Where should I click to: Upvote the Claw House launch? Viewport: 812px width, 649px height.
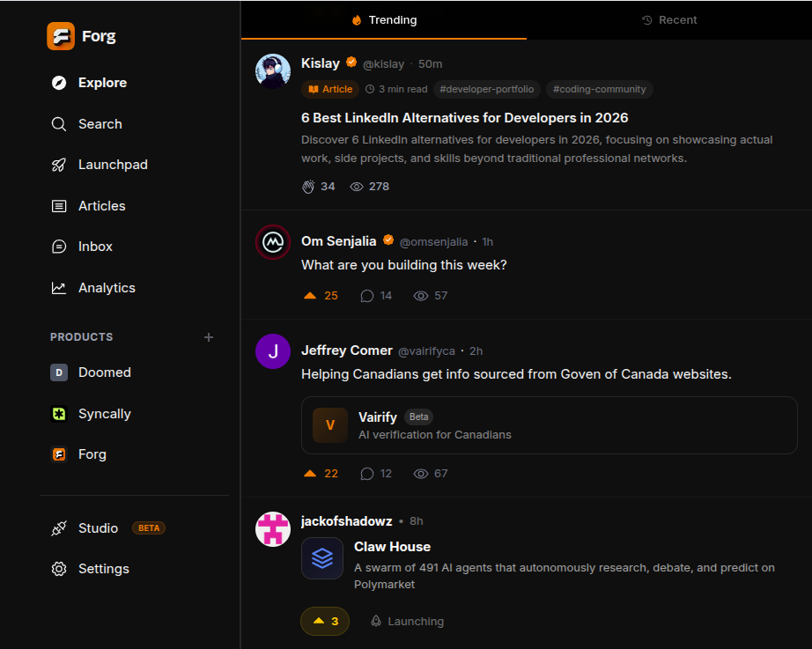[x=324, y=621]
